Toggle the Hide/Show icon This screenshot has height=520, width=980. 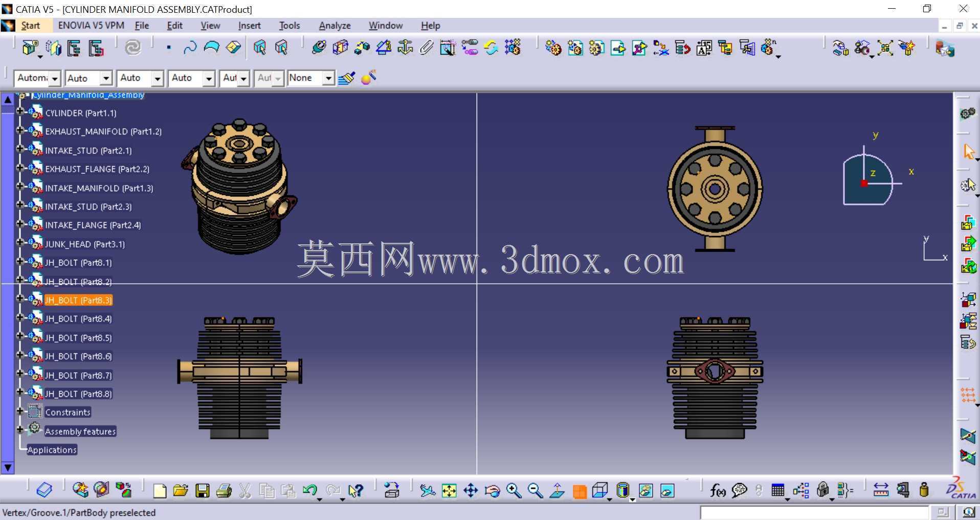pos(645,491)
